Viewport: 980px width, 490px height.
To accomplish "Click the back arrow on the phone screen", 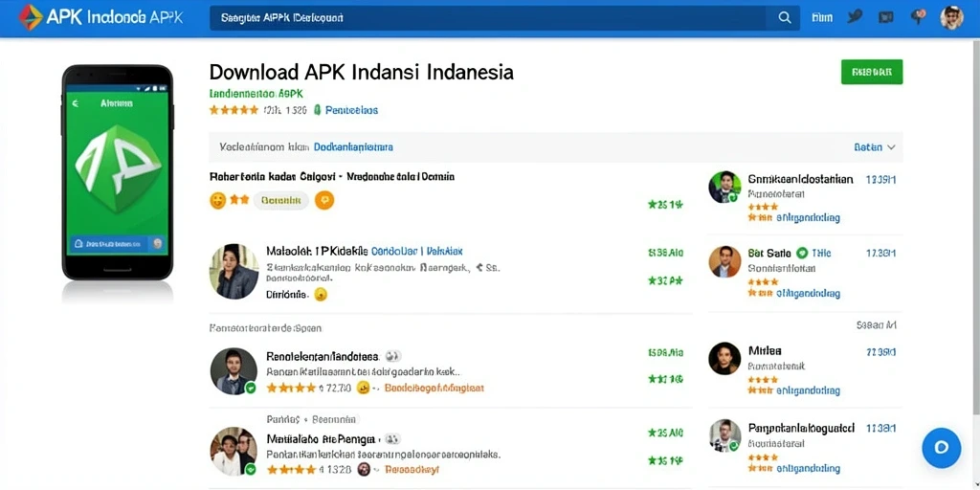I will point(76,103).
